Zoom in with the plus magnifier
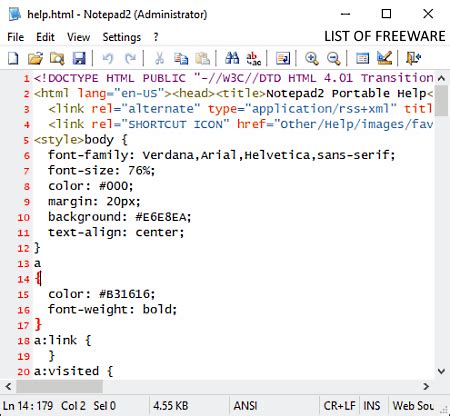Viewport: 450px width, 416px height. (312, 58)
